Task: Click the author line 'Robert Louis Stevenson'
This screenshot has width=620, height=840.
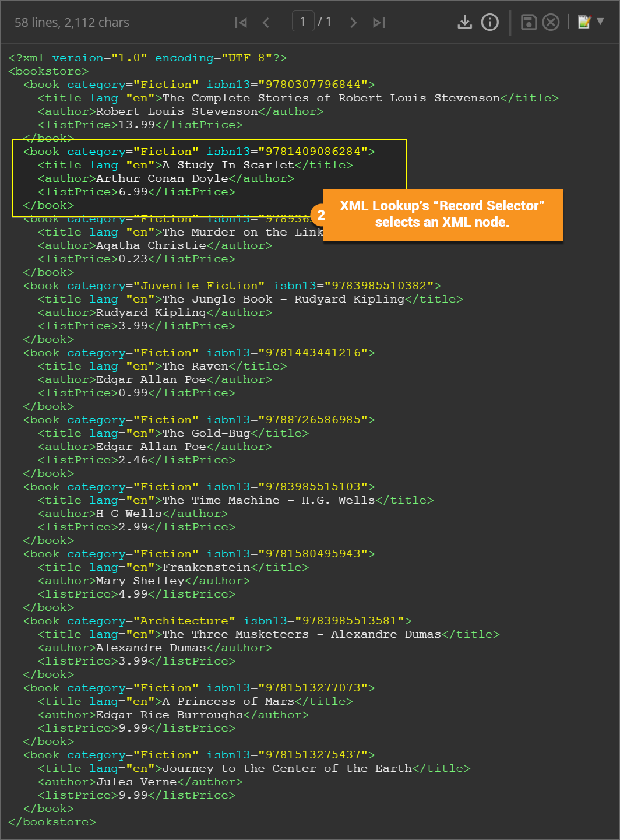Action: pyautogui.click(x=181, y=111)
